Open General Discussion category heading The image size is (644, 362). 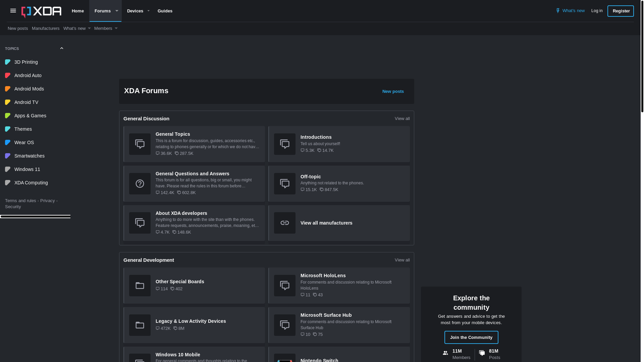tap(146, 119)
